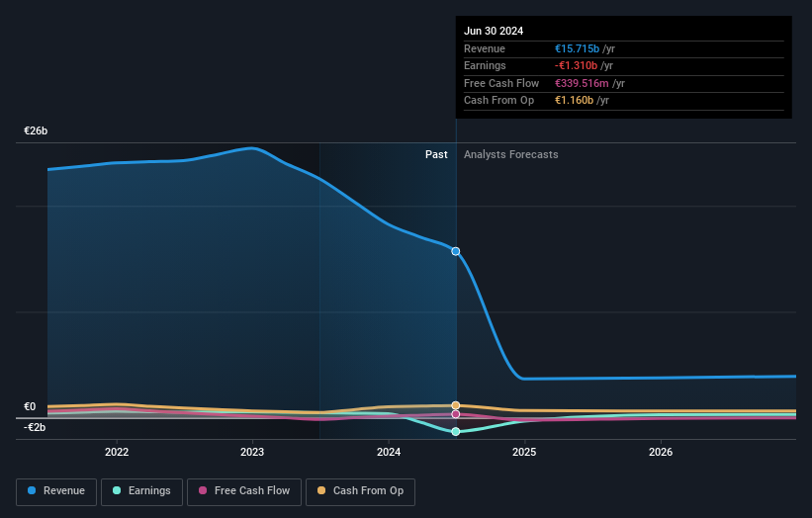This screenshot has height=518, width=812.
Task: Click the 2023 x-axis label
Action: point(252,453)
